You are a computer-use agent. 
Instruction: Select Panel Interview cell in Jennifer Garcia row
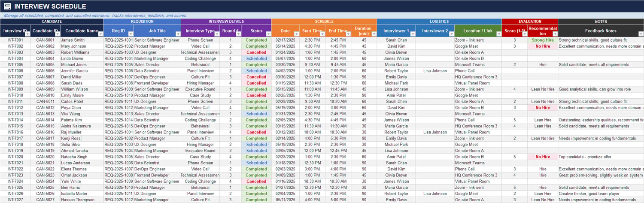[x=200, y=71]
